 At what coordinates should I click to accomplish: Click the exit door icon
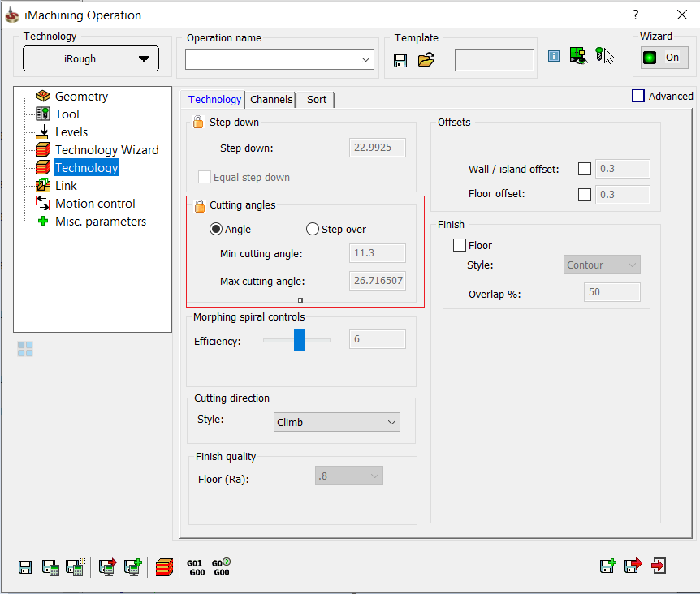pos(659,566)
